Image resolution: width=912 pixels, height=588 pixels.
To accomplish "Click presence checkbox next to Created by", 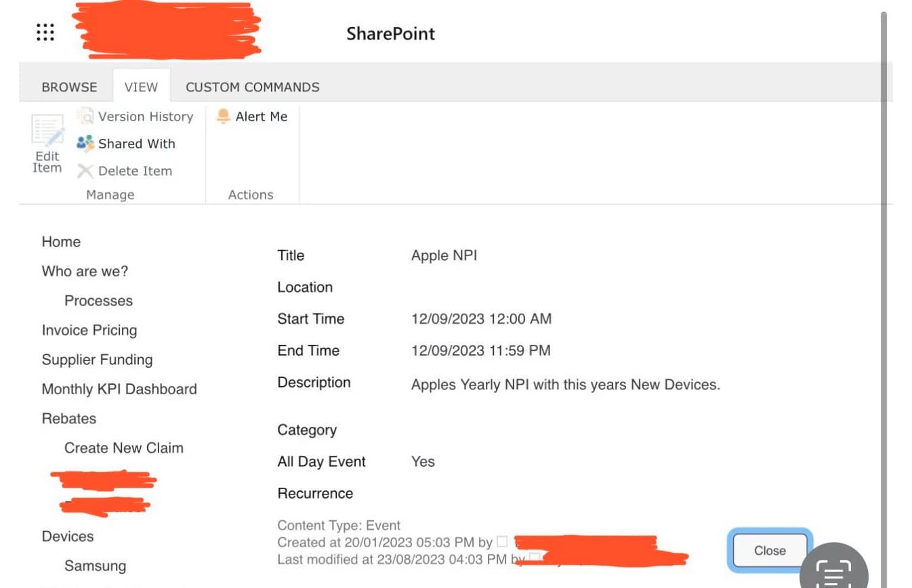I will point(502,541).
